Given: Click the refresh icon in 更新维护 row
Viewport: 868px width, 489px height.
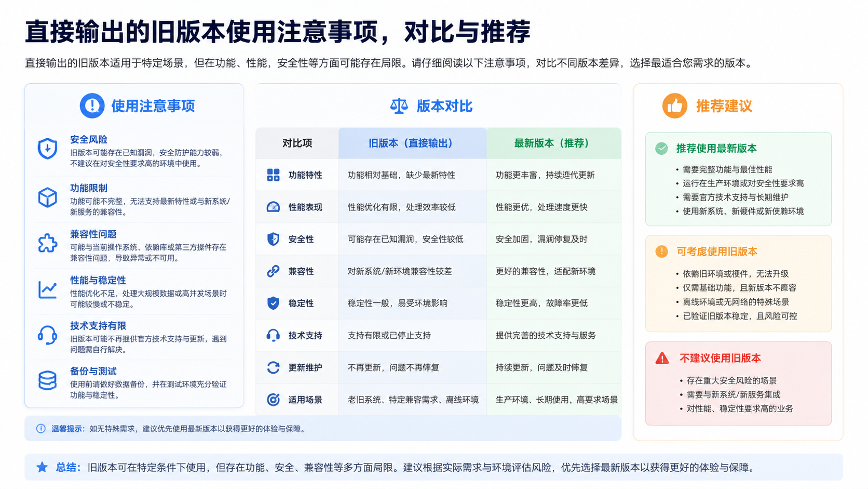Looking at the screenshot, I should [x=273, y=367].
